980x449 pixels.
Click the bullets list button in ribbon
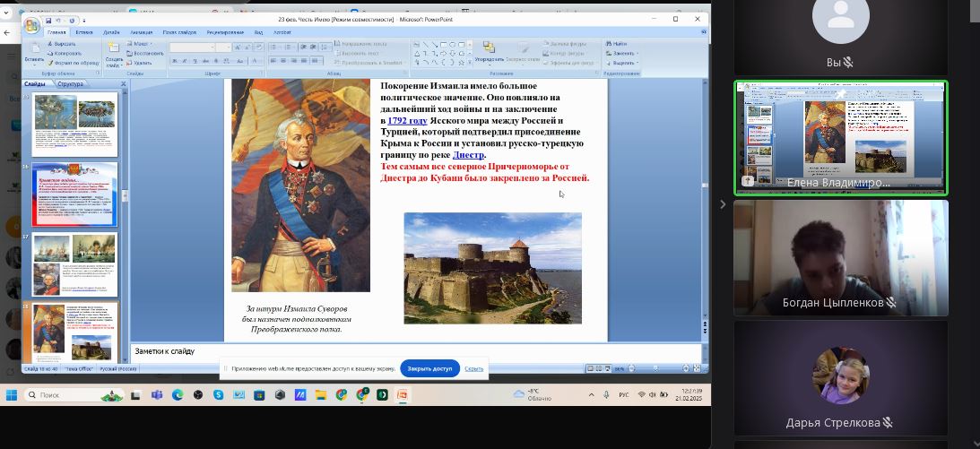273,47
